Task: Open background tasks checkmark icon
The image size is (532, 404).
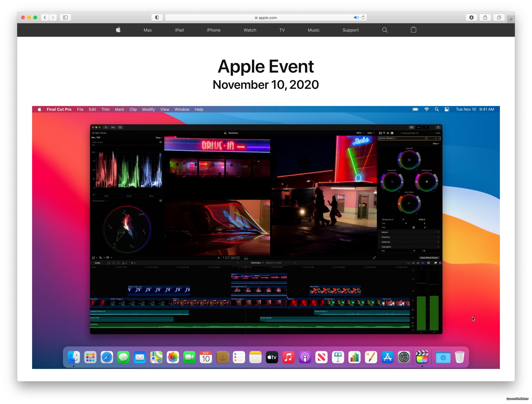Action: tap(120, 127)
